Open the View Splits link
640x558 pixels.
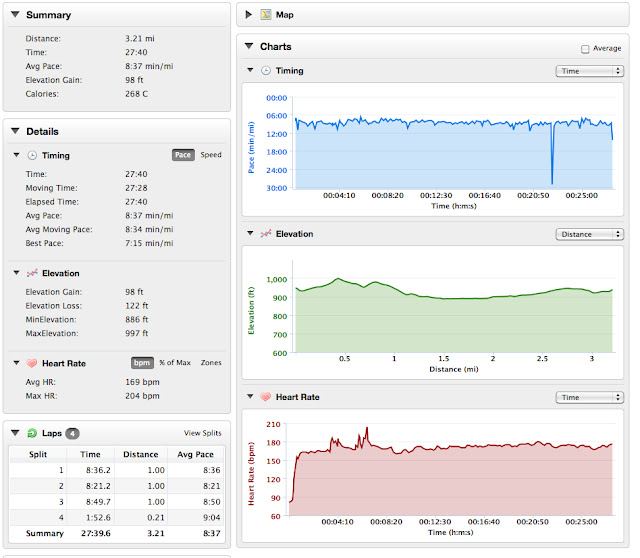(x=202, y=433)
